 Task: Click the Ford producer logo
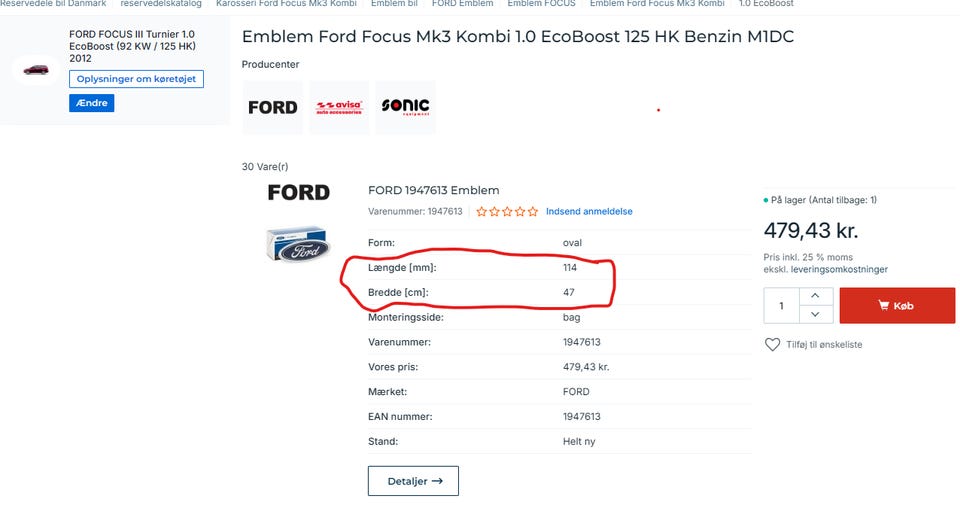272,107
